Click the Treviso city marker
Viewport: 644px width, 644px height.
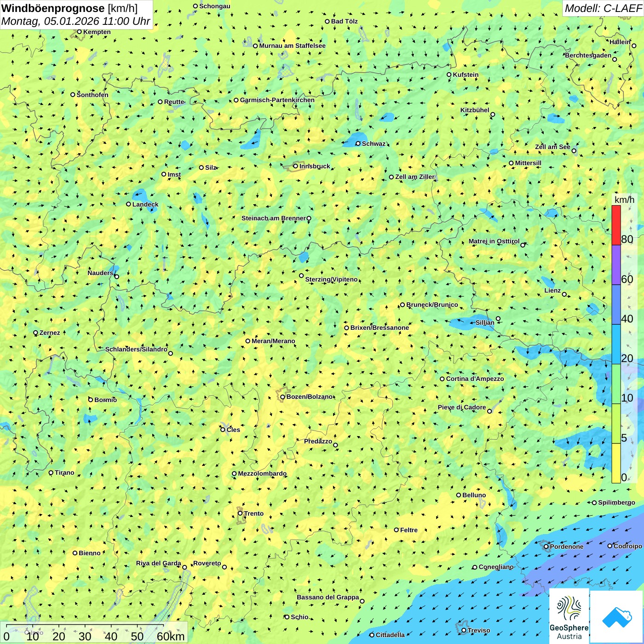pyautogui.click(x=464, y=630)
